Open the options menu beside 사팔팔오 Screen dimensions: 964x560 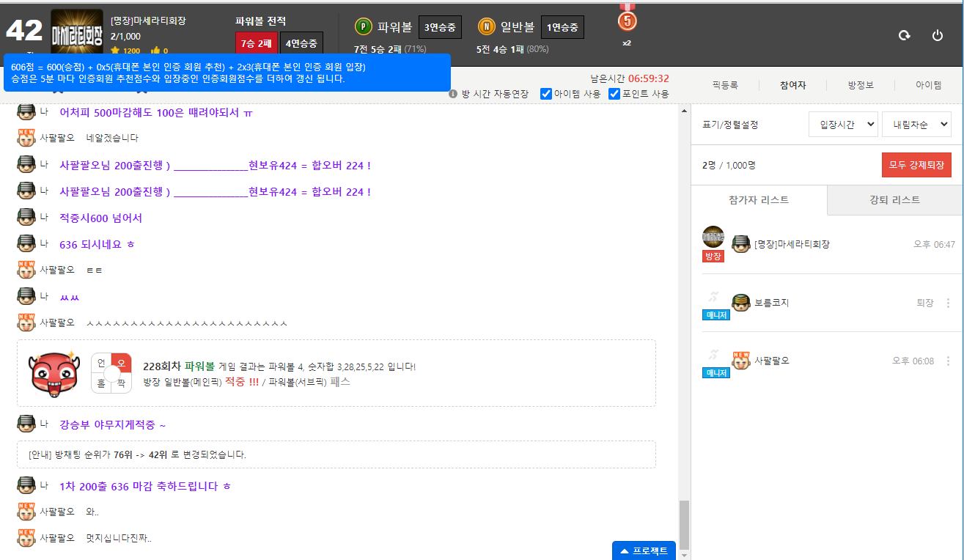pyautogui.click(x=948, y=361)
